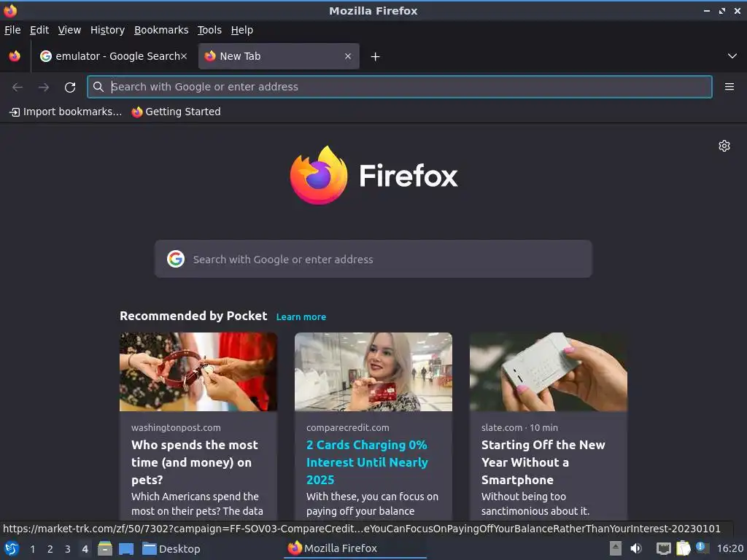The height and width of the screenshot is (560, 747).
Task: Open the Tools menu
Action: [x=209, y=30]
